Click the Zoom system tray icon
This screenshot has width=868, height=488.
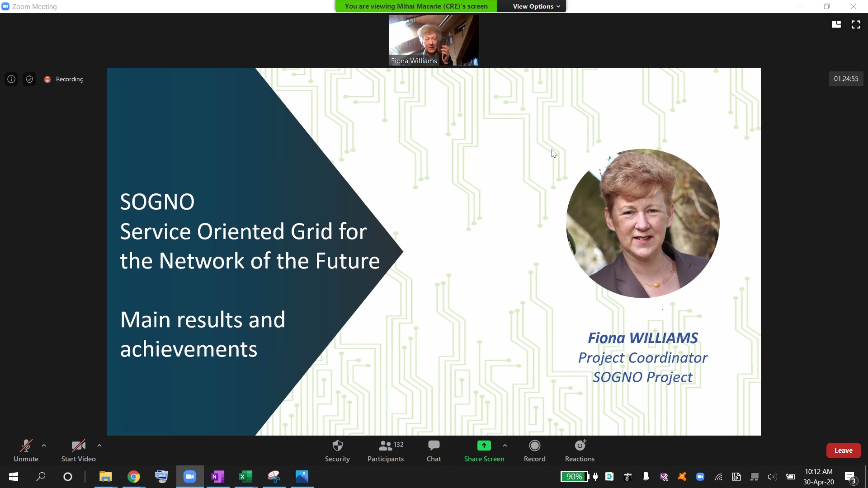click(x=700, y=477)
